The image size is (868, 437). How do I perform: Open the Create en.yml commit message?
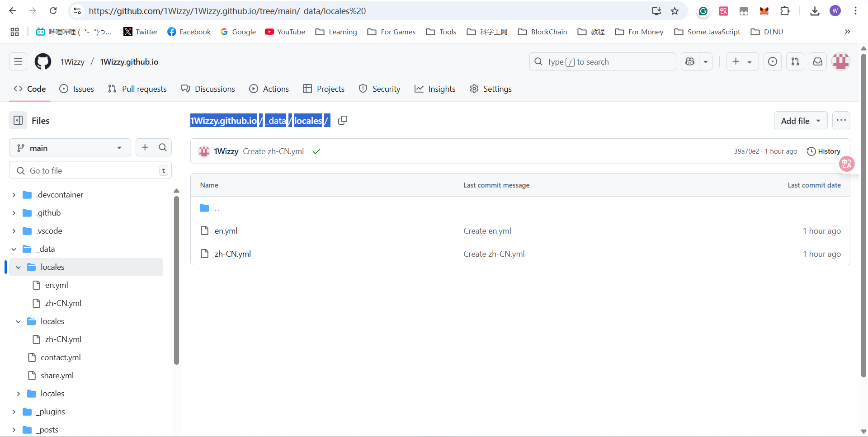(x=487, y=231)
